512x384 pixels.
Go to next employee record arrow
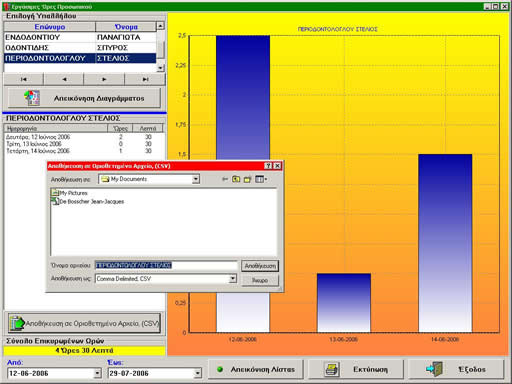(104, 79)
